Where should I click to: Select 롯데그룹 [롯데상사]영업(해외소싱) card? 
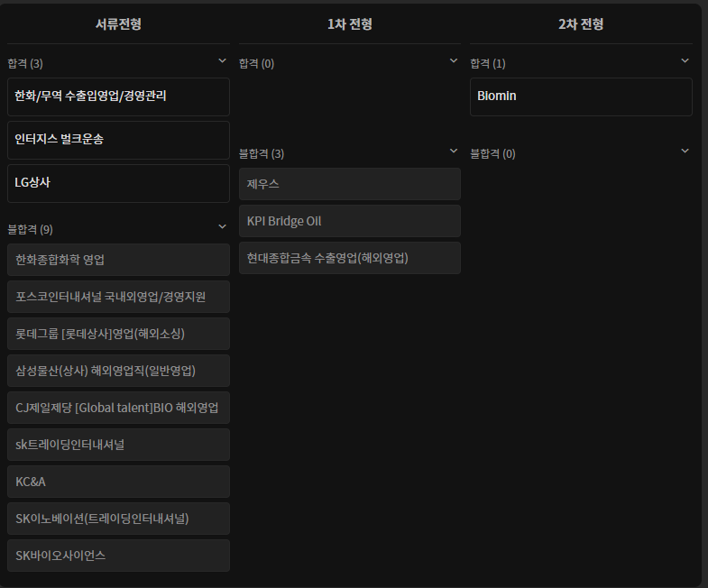click(118, 334)
